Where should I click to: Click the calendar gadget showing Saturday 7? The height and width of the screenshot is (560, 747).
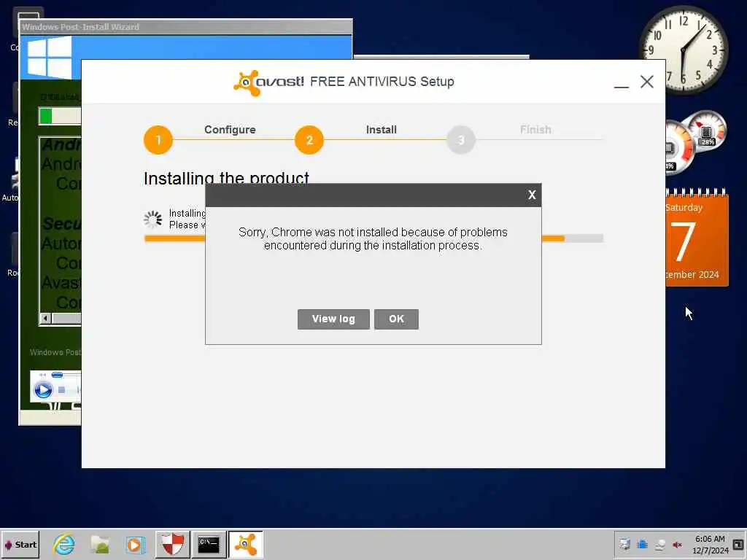(x=697, y=238)
